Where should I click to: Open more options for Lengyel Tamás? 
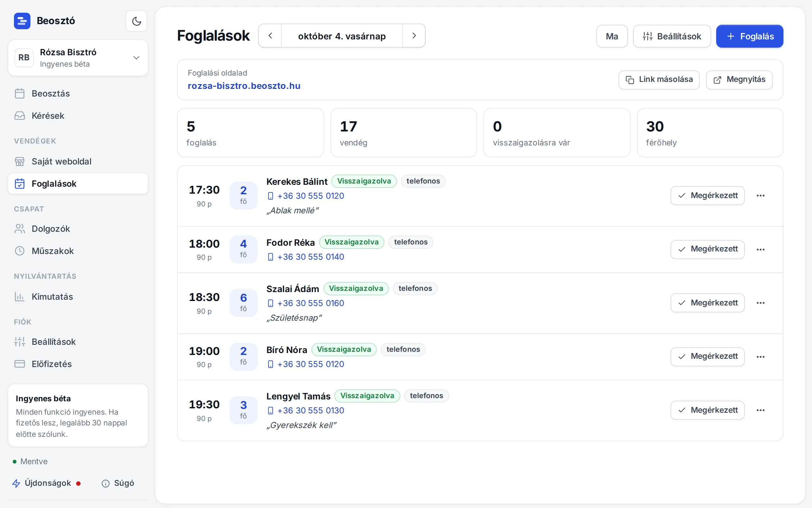[760, 410]
